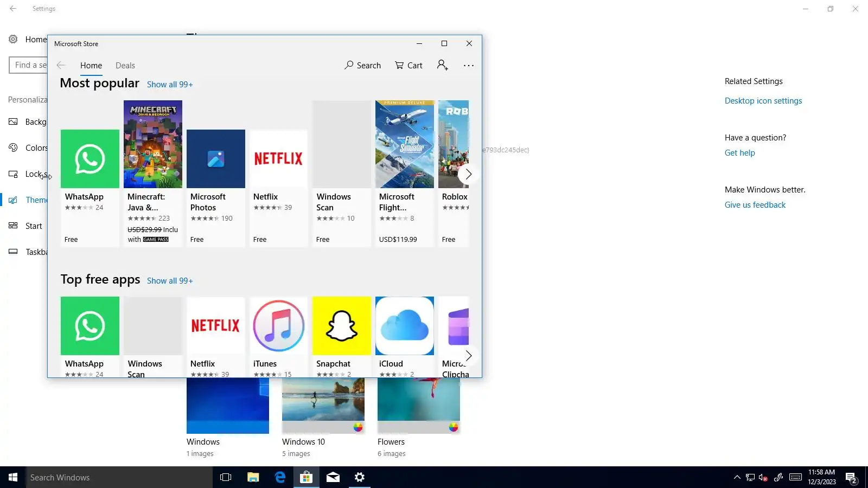Image resolution: width=868 pixels, height=488 pixels.
Task: Open the Netflix icon under Most popular
Action: 279,159
